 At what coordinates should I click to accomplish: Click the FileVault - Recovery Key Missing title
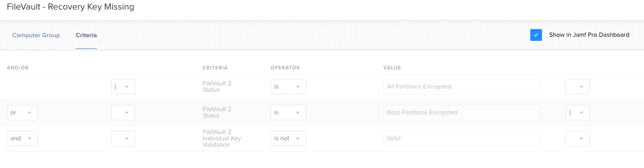click(x=70, y=7)
